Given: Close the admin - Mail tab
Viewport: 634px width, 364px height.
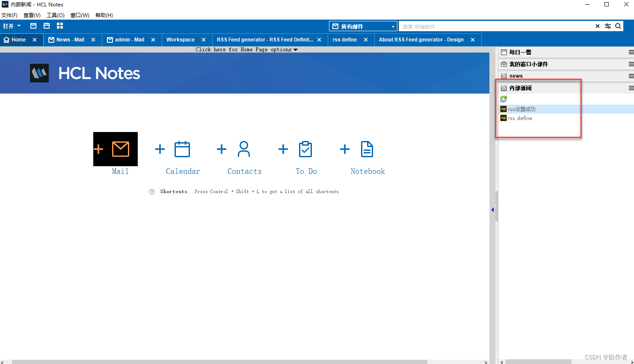Looking at the screenshot, I should tap(153, 40).
